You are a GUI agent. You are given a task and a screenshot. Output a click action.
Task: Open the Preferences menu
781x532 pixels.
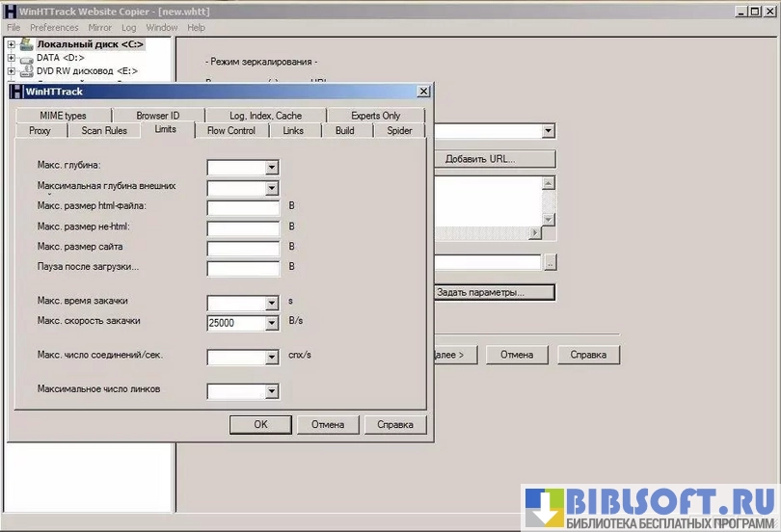pyautogui.click(x=54, y=28)
